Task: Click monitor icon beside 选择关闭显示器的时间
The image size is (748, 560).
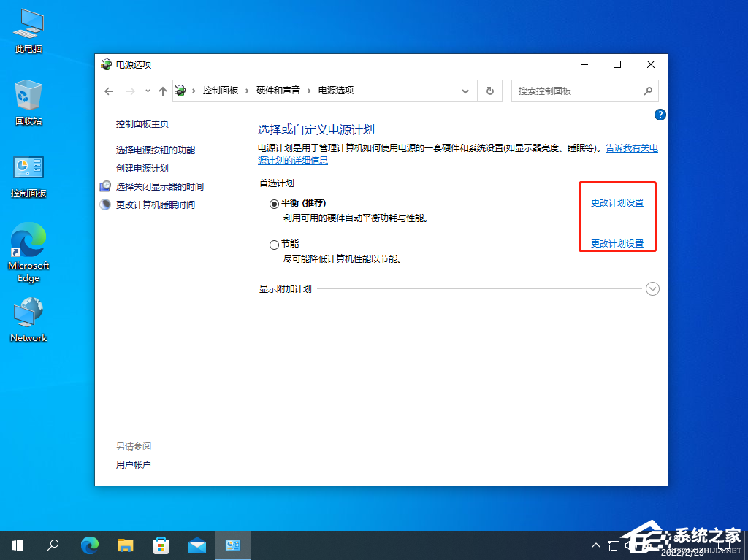Action: [x=105, y=186]
